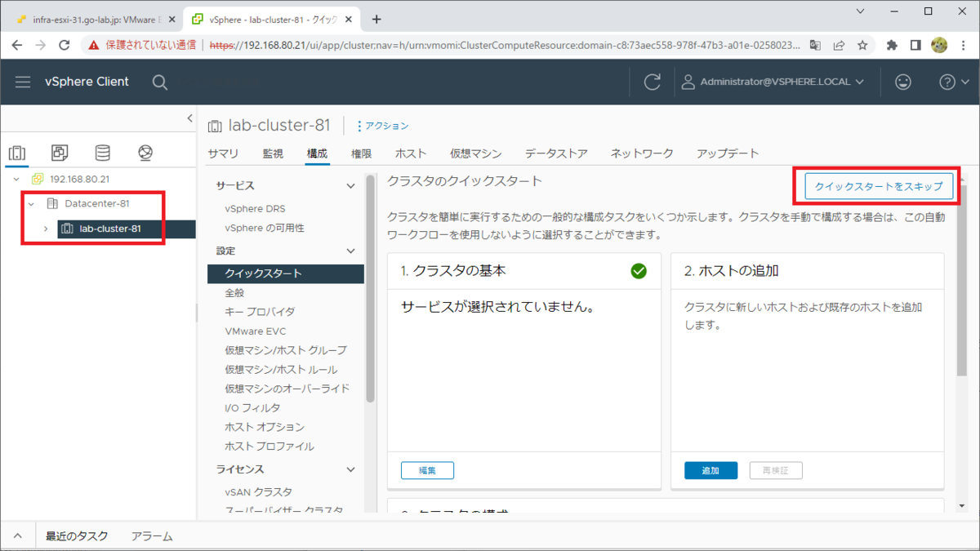Collapse the 192.168.80.21 vCenter node
This screenshot has height=551, width=980.
click(x=16, y=179)
